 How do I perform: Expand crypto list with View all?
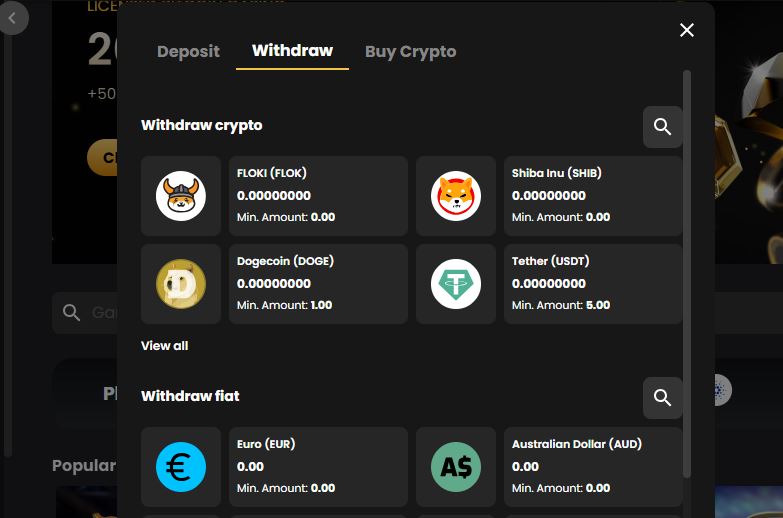(165, 346)
